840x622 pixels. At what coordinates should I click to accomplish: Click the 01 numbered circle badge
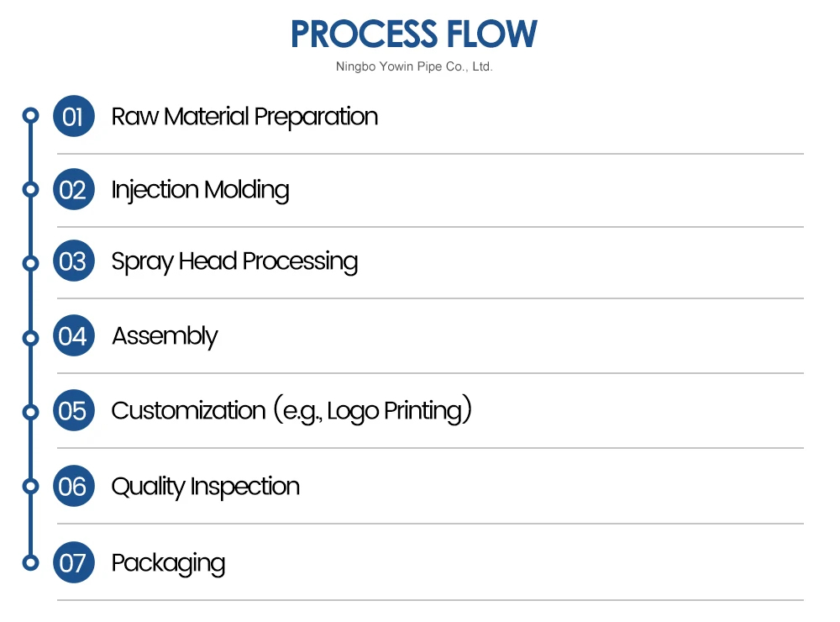tap(73, 116)
